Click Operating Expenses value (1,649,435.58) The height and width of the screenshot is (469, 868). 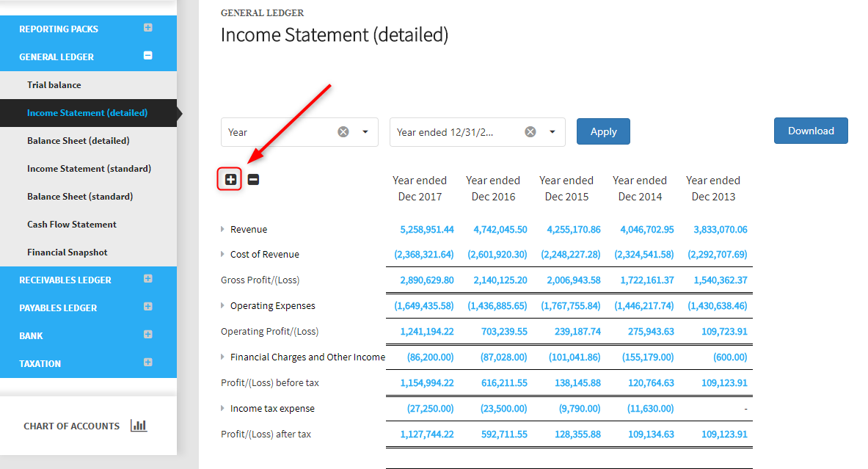tap(424, 305)
